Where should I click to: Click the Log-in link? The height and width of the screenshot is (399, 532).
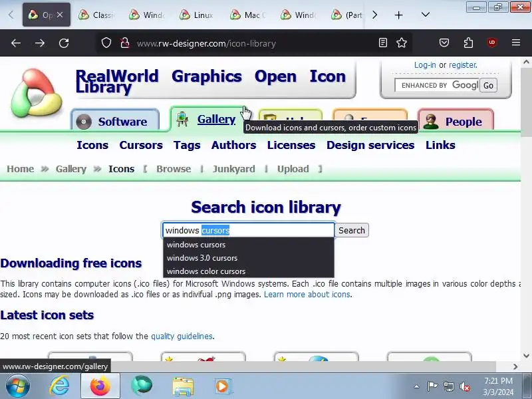425,65
